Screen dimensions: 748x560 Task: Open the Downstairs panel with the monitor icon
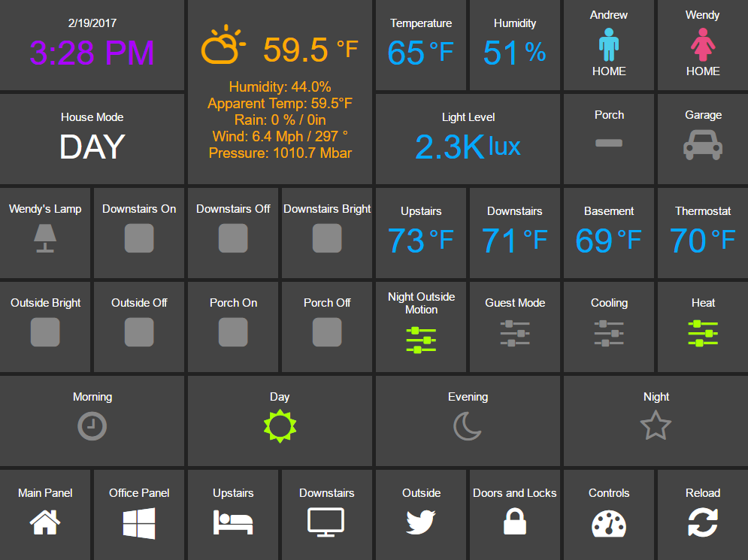[326, 522]
